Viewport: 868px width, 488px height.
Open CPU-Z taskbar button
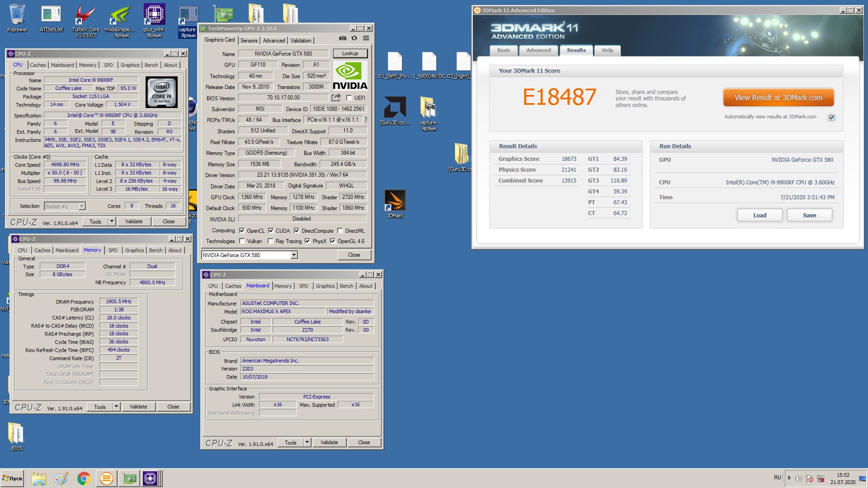150,478
